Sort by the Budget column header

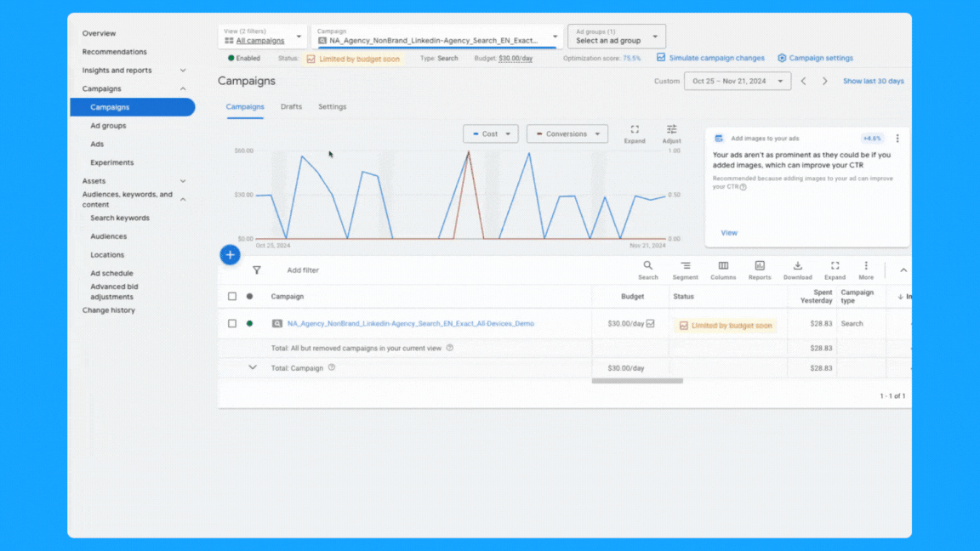coord(633,296)
